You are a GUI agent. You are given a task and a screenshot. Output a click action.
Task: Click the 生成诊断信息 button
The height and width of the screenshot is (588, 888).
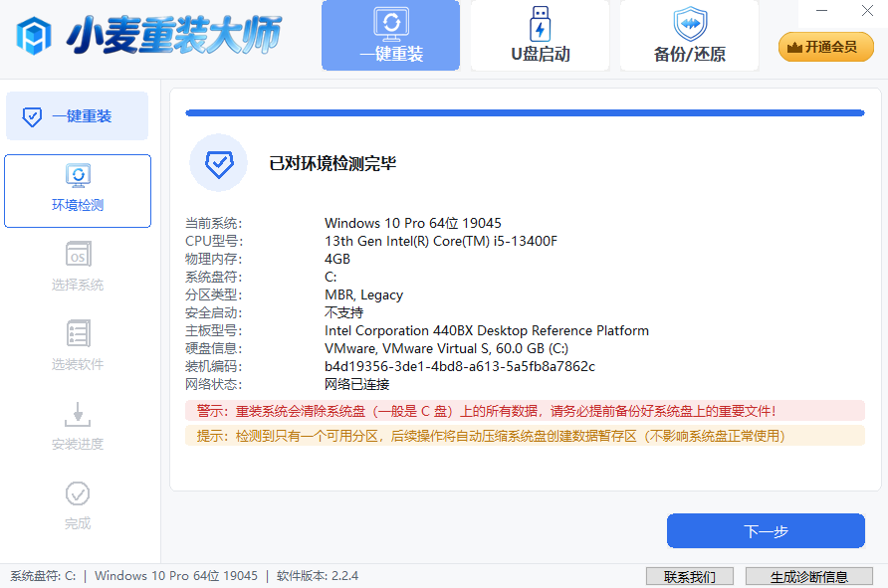click(809, 577)
